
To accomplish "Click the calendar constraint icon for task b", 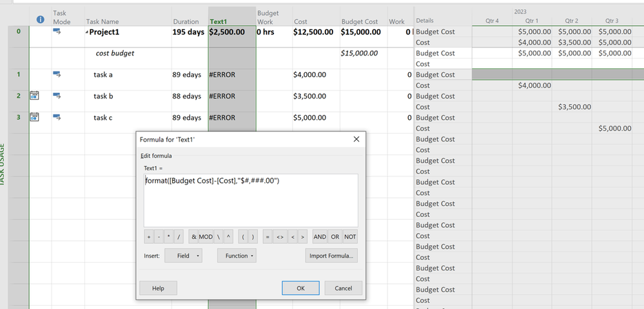I will click(35, 96).
